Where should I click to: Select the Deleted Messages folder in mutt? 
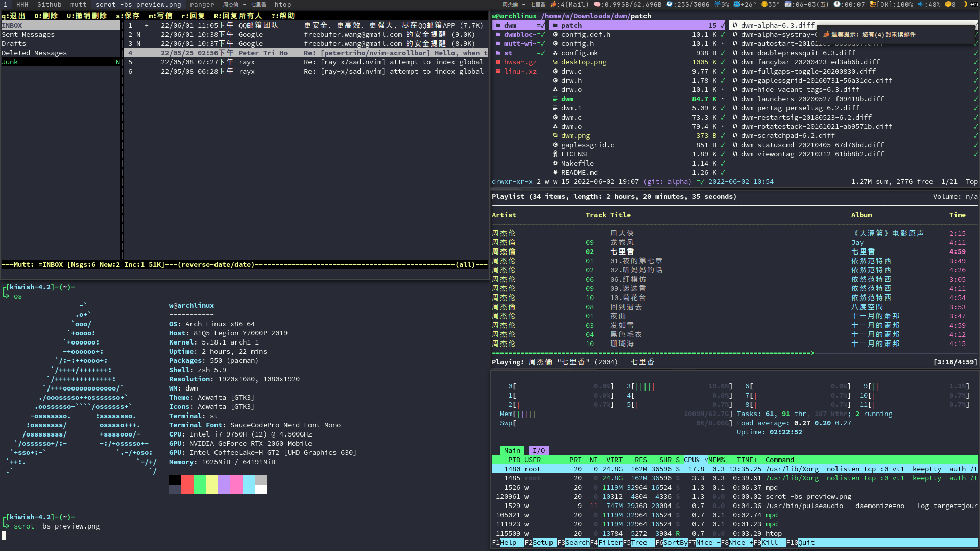click(x=61, y=53)
